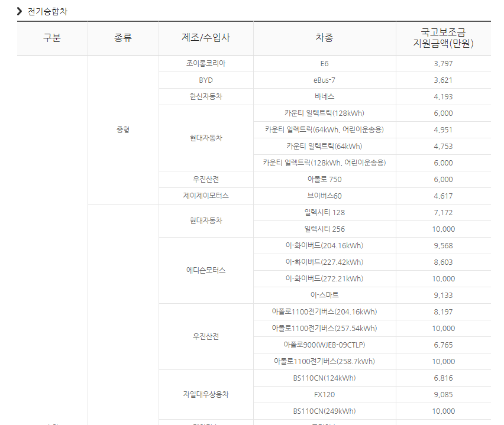This screenshot has width=504, height=425.
Task: Click the FX120 model cell
Action: click(x=324, y=394)
